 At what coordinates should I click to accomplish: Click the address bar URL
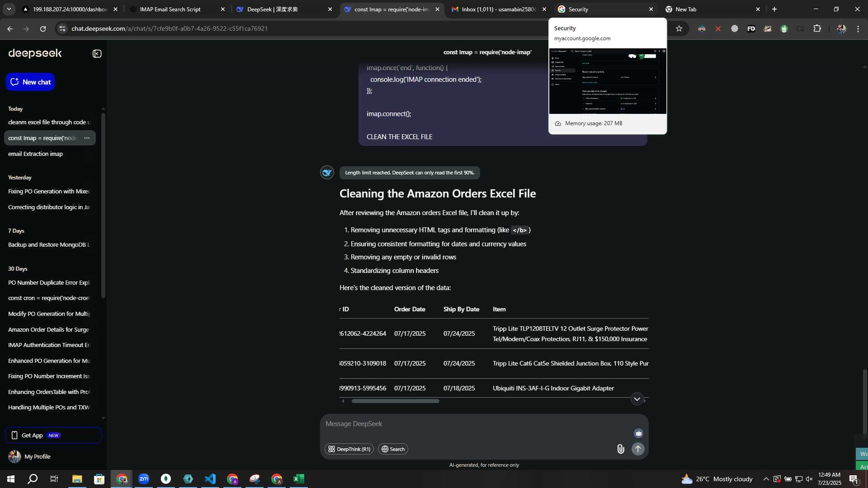click(x=170, y=28)
